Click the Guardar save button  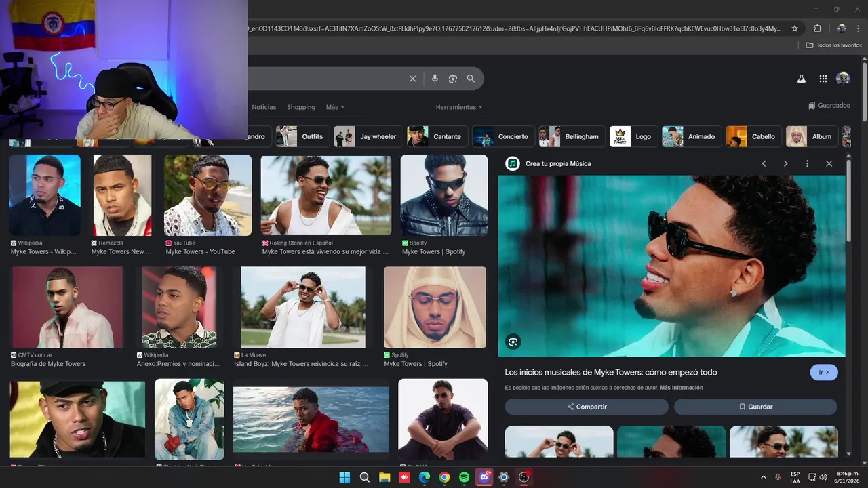tap(755, 407)
